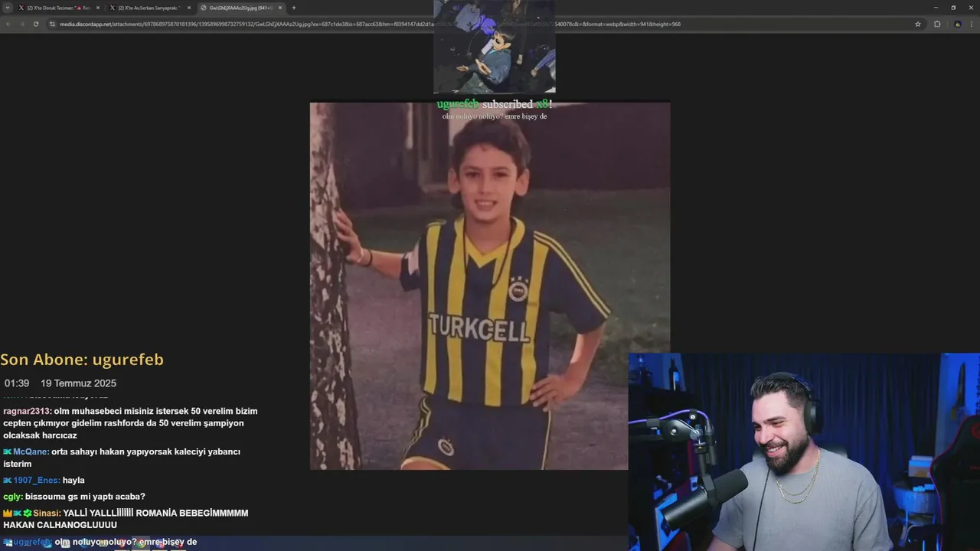Open the browser extensions puzzle icon

coord(937,24)
